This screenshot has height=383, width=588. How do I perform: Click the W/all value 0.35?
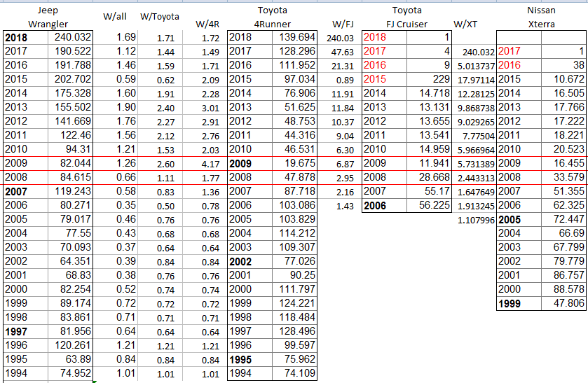point(126,205)
